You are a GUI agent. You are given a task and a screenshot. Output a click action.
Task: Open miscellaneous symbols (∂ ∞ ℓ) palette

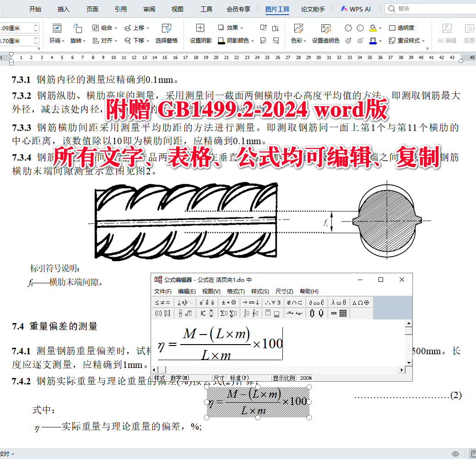click(x=316, y=302)
